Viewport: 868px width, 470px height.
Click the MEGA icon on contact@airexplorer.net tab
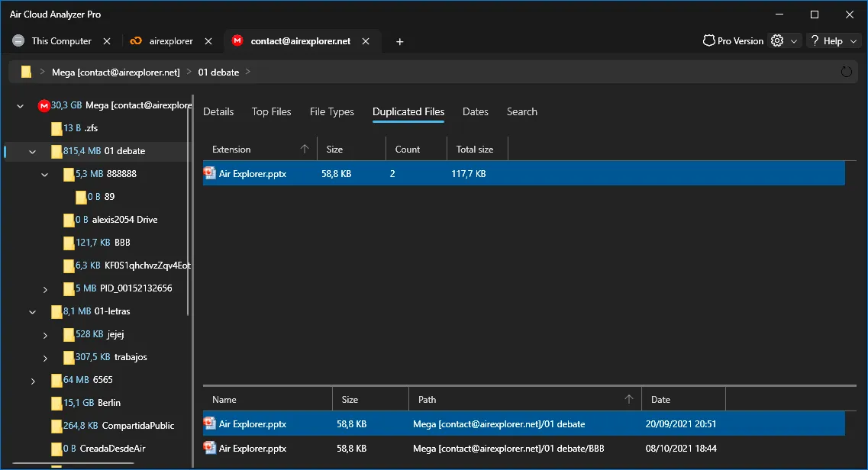coord(237,40)
